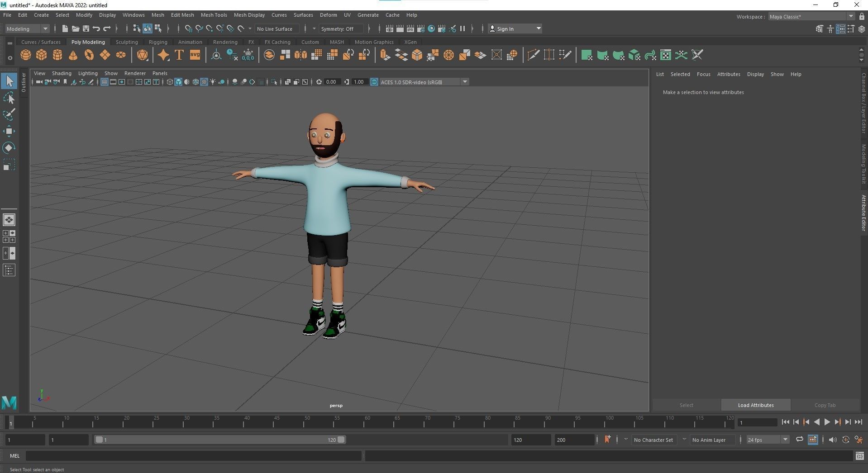868x473 pixels.
Task: Create a polygon cylinder from the shelf
Action: (57, 55)
